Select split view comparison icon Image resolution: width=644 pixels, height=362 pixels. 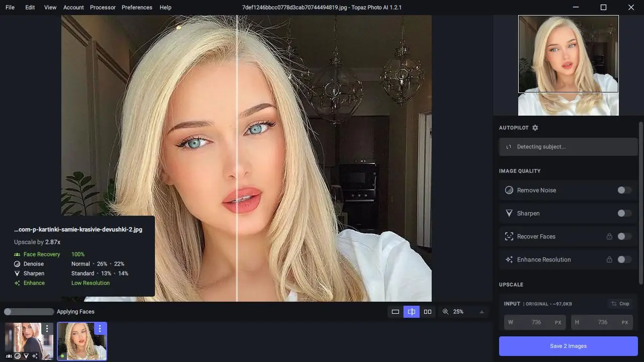(x=412, y=312)
